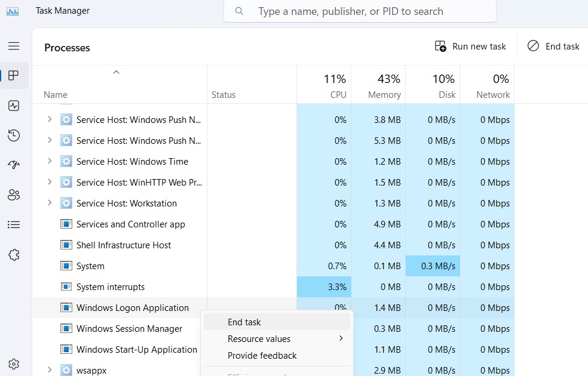Switch to the Users panel
588x376 pixels.
click(x=13, y=195)
